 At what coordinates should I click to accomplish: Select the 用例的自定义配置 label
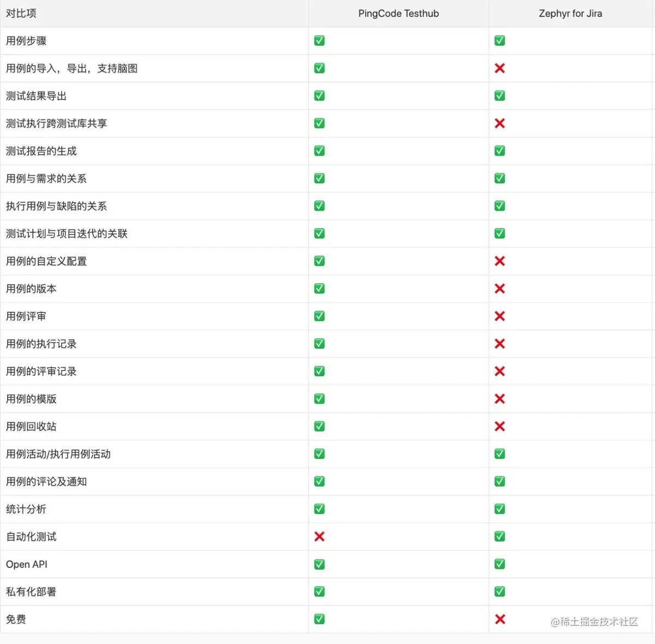46,261
